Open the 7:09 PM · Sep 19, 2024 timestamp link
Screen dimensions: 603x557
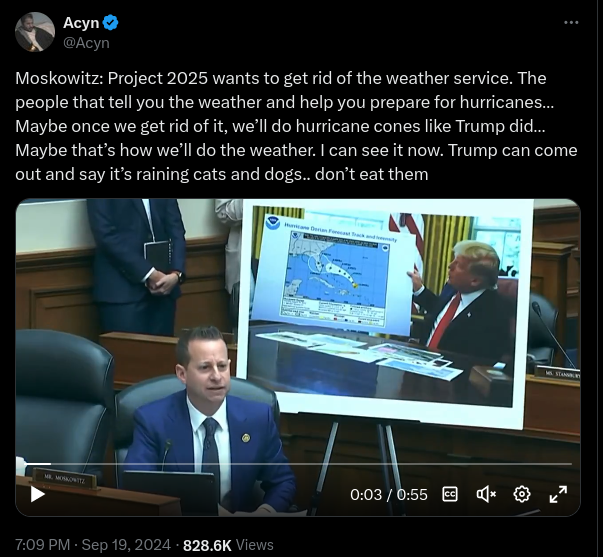93,545
